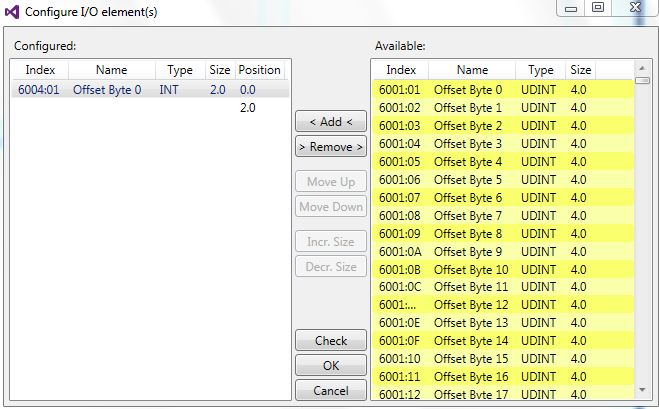The image size is (659, 409).
Task: Click scroll up arrow in Available list
Action: point(642,68)
